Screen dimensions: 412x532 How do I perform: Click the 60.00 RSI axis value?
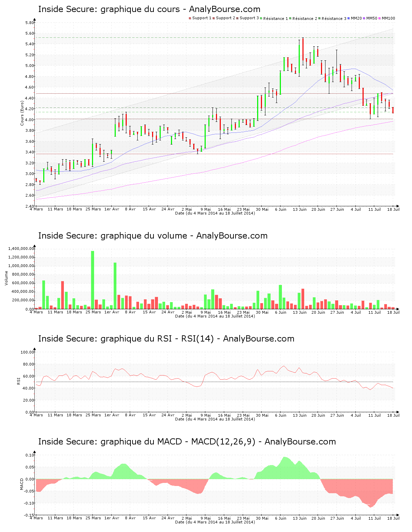tap(28, 376)
